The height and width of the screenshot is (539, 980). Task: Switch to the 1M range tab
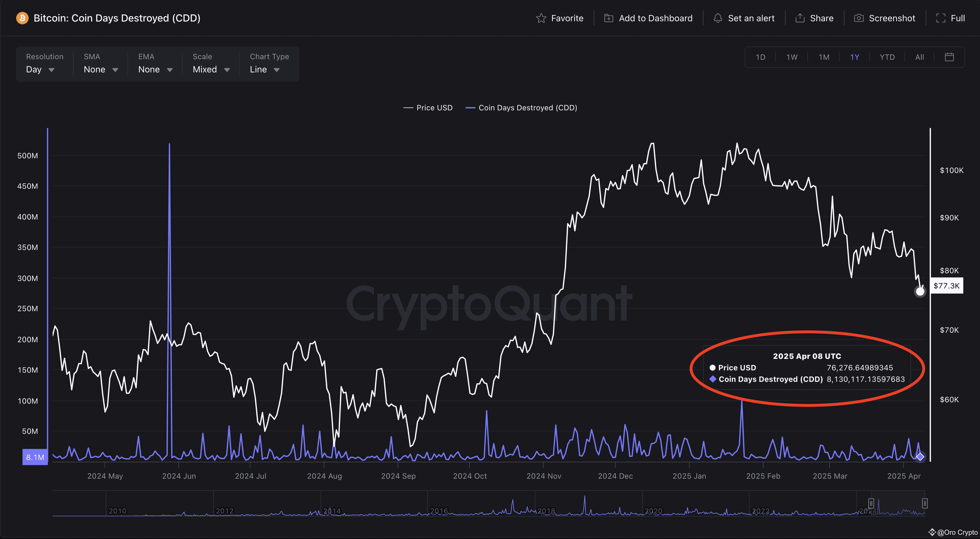[824, 57]
